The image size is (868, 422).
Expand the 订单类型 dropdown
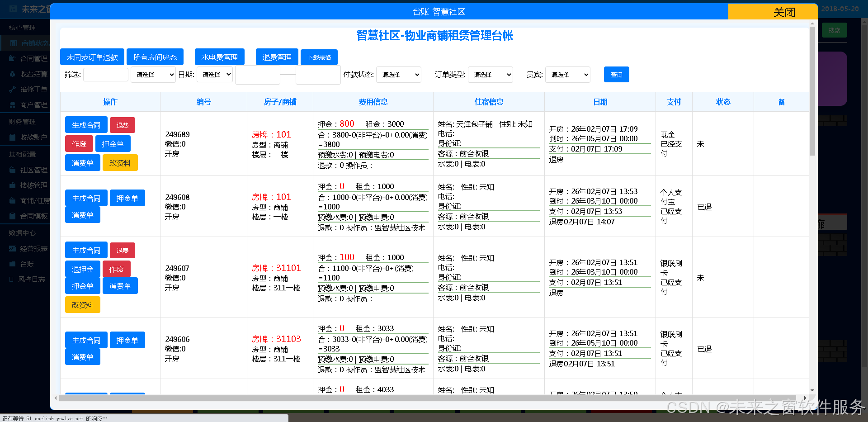click(x=490, y=75)
